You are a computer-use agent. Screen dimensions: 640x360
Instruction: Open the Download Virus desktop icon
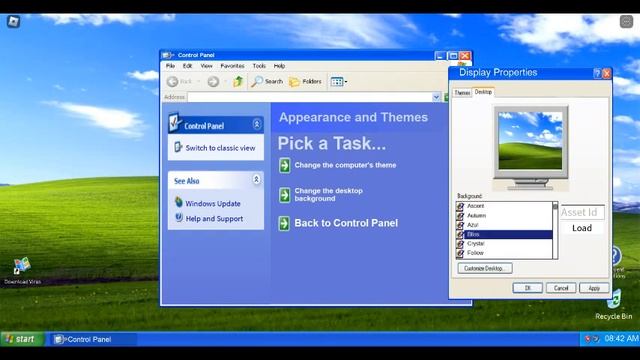[x=22, y=271]
